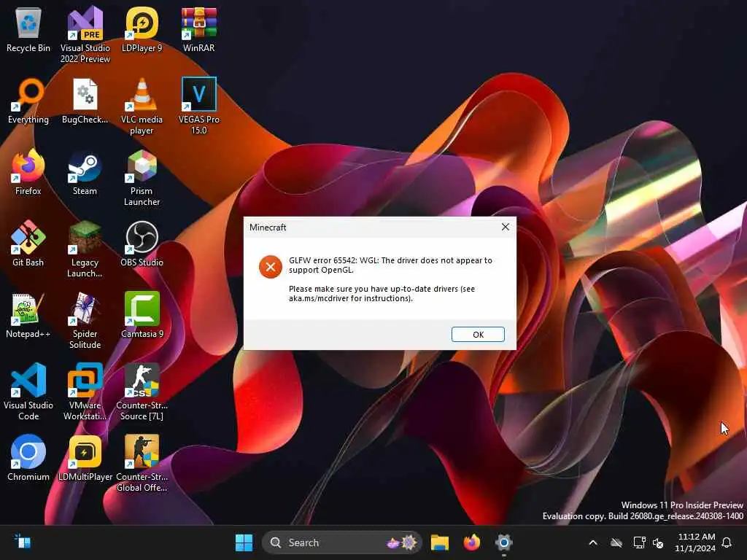The image size is (747, 560).
Task: Select the Steam desktop shortcut
Action: pos(85,172)
